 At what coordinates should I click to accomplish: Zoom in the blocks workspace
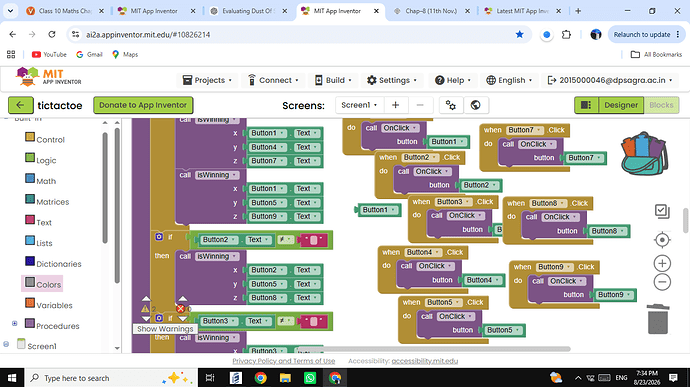click(662, 263)
